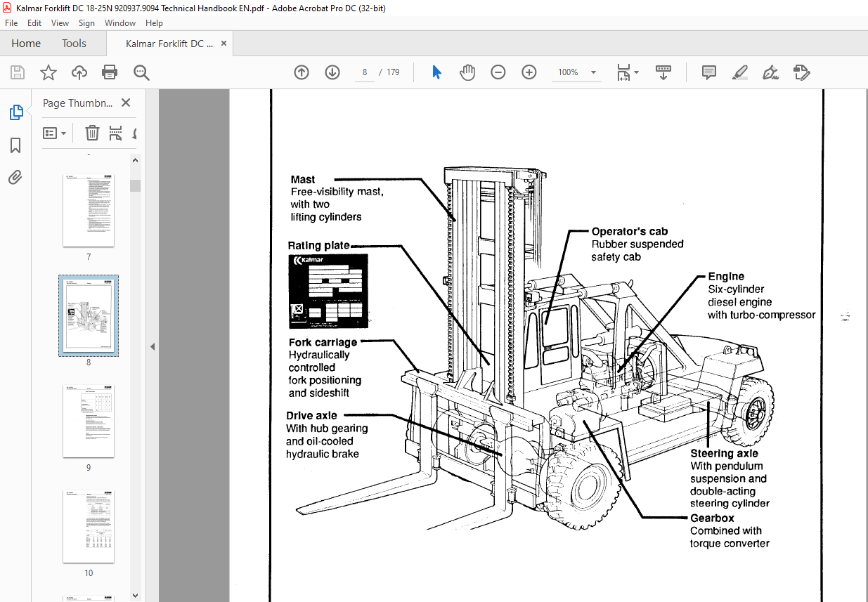The width and height of the screenshot is (868, 602).
Task: Open Page Thumbnails sidebar icon
Action: coord(15,112)
